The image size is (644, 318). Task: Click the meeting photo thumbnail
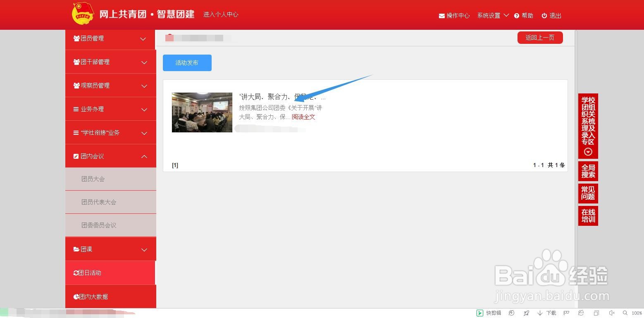(x=202, y=112)
